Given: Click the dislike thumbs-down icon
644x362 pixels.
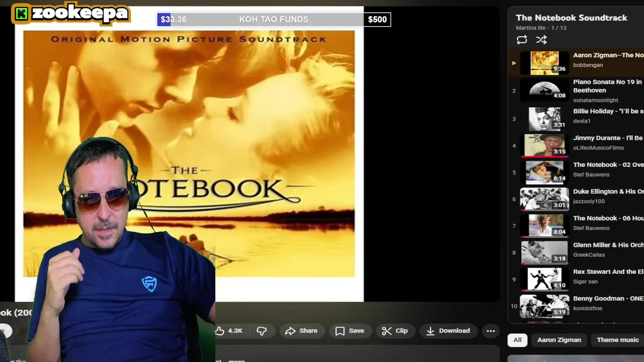Looking at the screenshot, I should [x=262, y=331].
